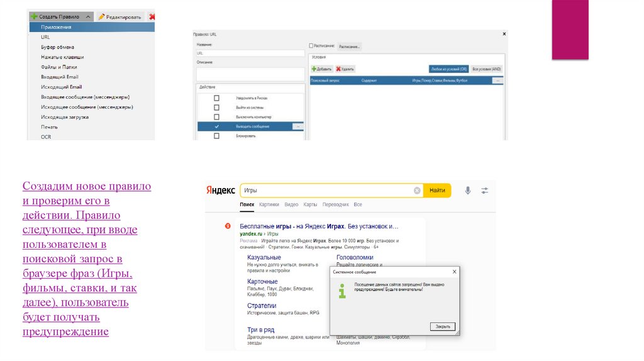Close the Системное сообщение dialog via X
This screenshot has height=361, width=644.
point(454,272)
